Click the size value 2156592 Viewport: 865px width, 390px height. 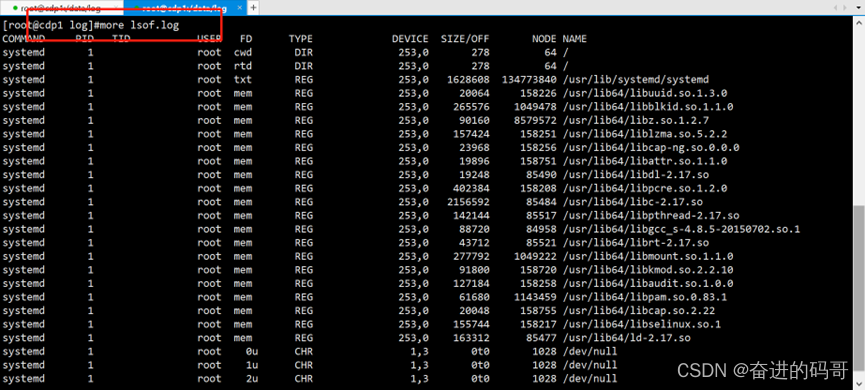click(468, 202)
